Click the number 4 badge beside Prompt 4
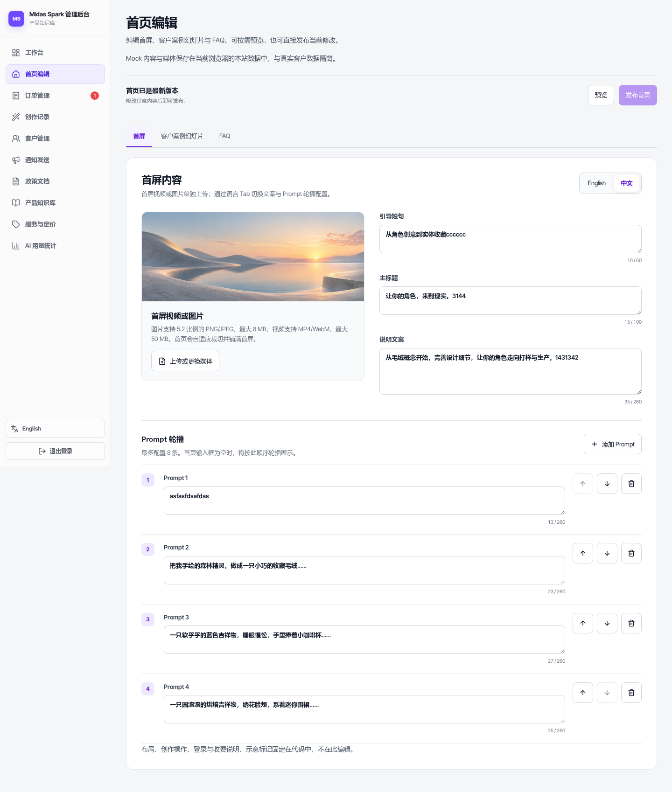 point(148,689)
